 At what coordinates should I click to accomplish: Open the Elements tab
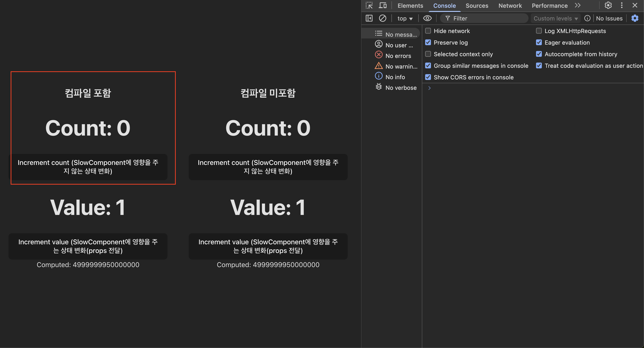[x=410, y=5]
